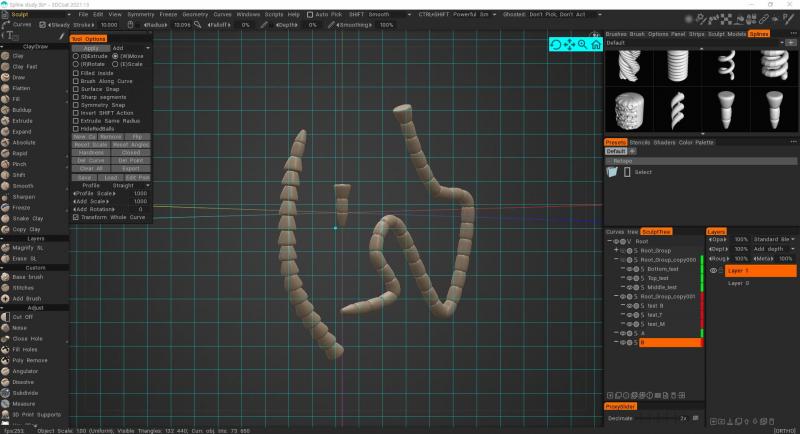Open the Geometry menu
800x434 pixels.
point(196,15)
